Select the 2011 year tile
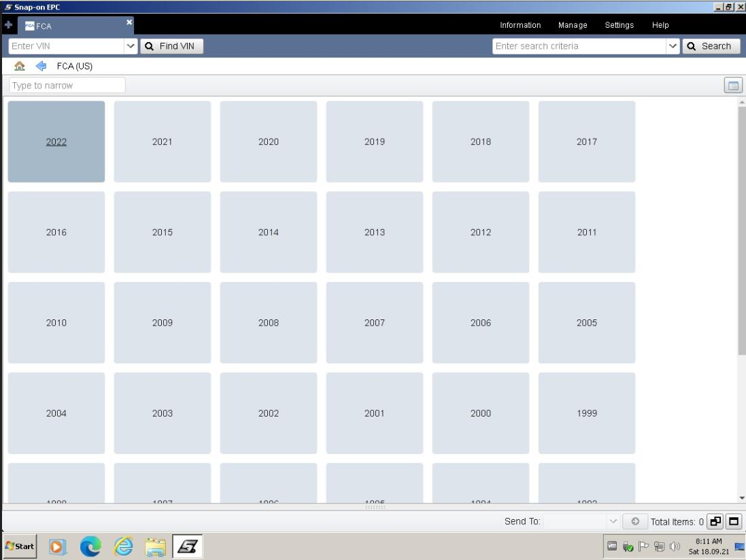The width and height of the screenshot is (746, 560). (587, 232)
